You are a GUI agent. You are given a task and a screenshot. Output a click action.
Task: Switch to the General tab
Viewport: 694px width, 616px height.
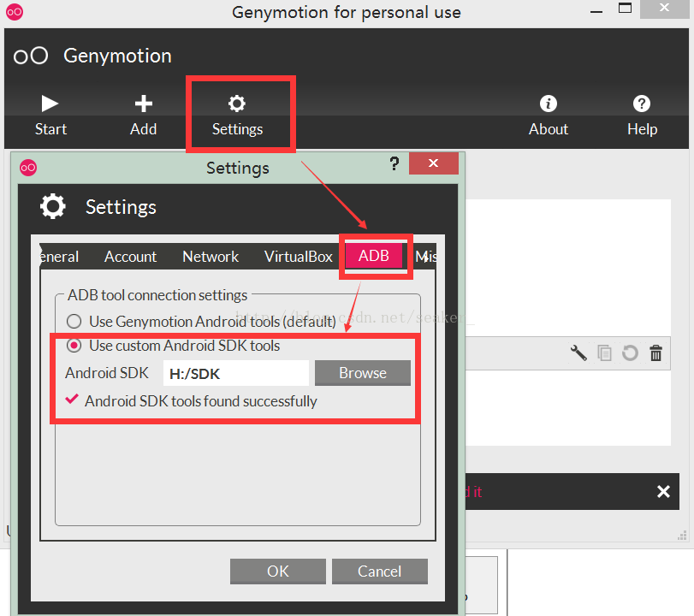tap(59, 257)
